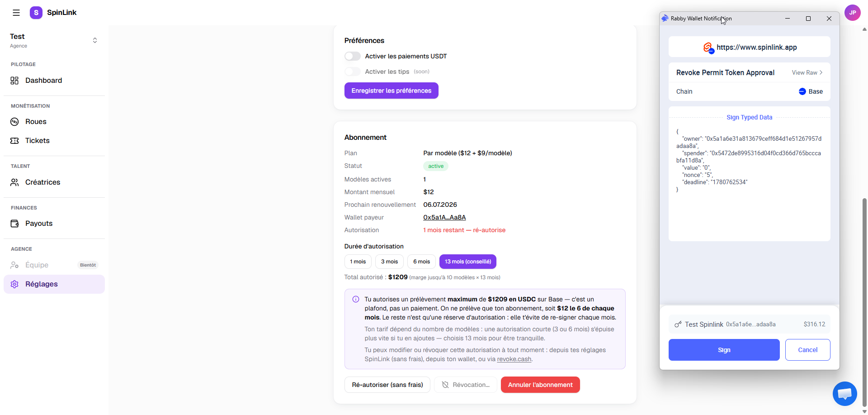Click Enregistrer les préférences button
The image size is (868, 415).
coord(392,91)
